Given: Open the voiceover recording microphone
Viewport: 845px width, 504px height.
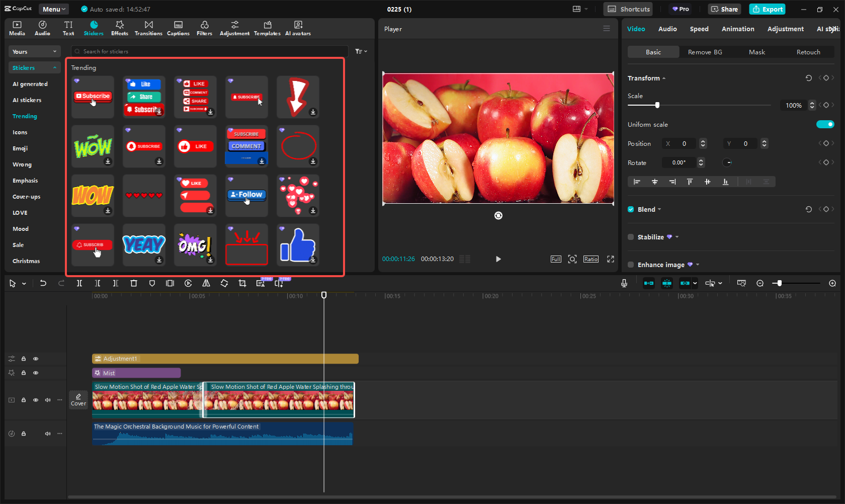Looking at the screenshot, I should point(624,283).
